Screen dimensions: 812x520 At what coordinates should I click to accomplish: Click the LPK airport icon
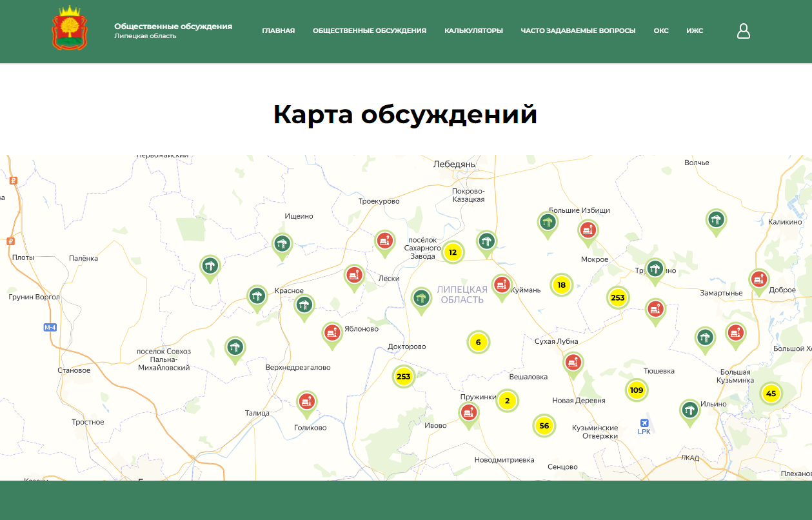click(644, 423)
